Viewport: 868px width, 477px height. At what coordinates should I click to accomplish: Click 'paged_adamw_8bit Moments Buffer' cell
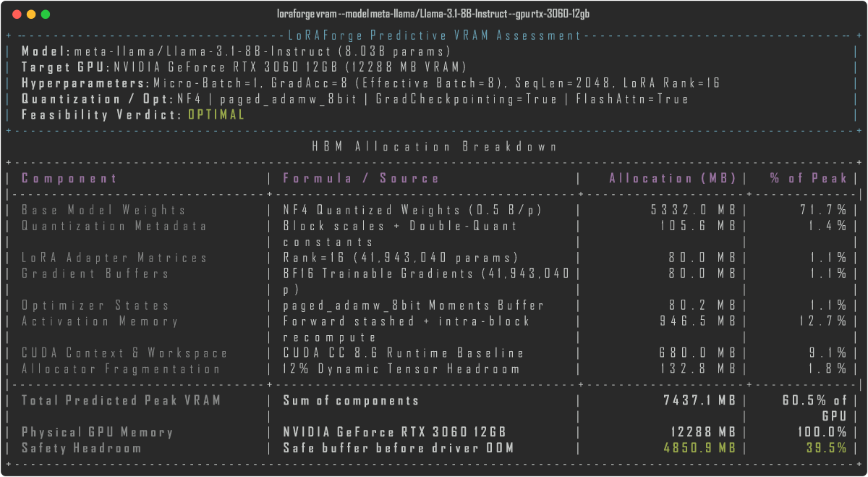tap(413, 306)
